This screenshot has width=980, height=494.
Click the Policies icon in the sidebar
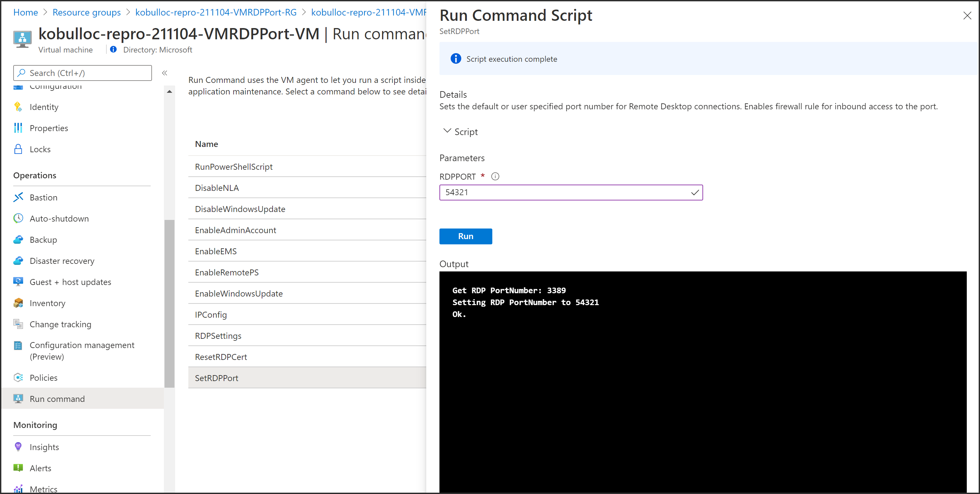[x=18, y=377]
